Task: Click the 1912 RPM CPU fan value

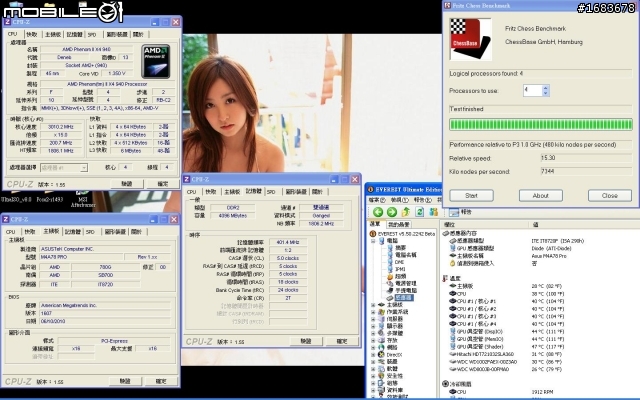Action: (x=542, y=392)
